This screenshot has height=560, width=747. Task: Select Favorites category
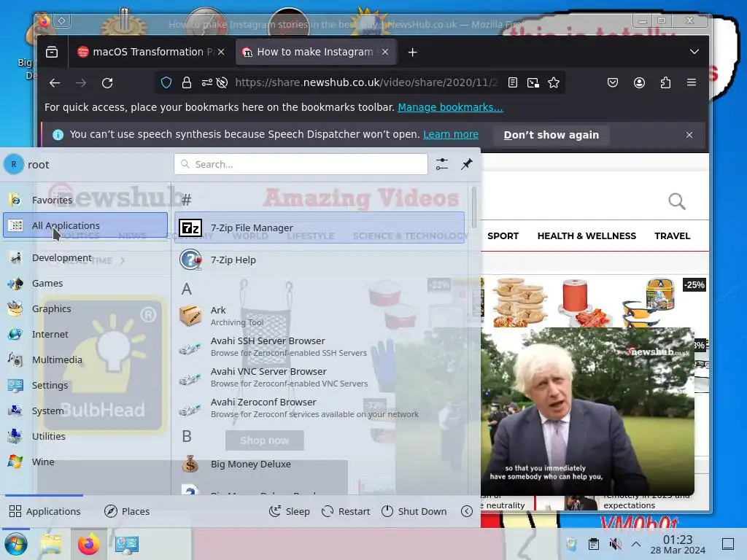(85, 200)
